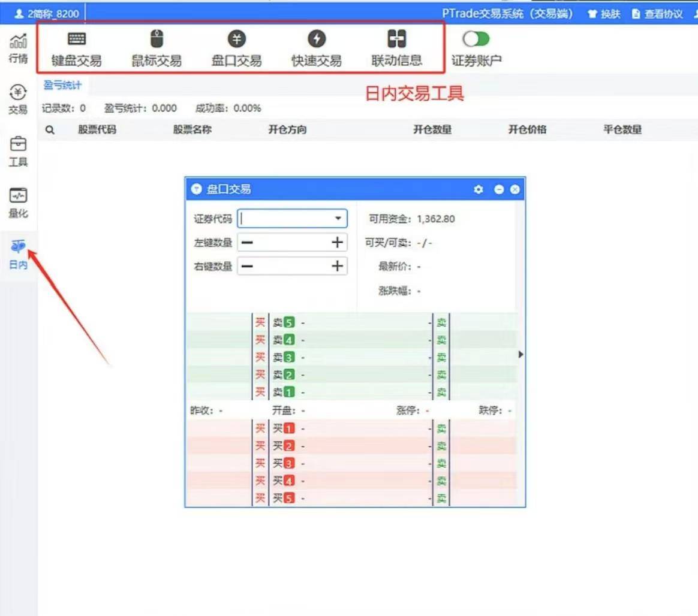Screen dimensions: 698x616
Task: Click red 买 button on 卖1 row
Action: click(260, 392)
